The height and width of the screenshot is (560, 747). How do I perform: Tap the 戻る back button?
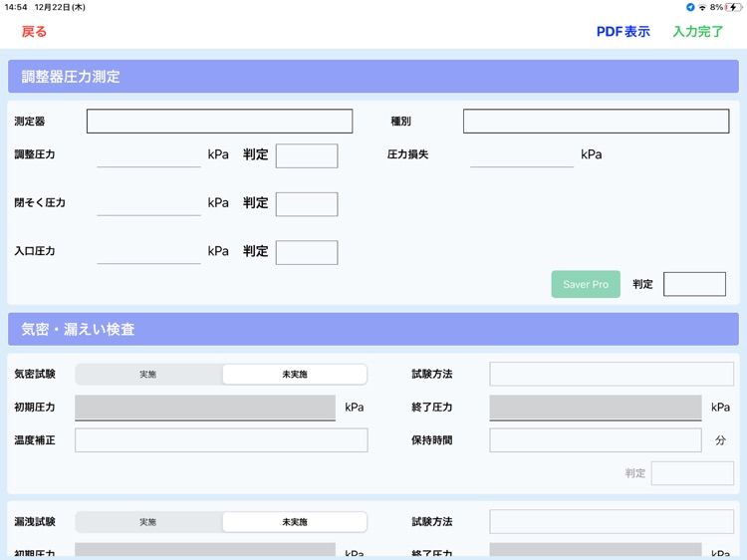point(34,32)
